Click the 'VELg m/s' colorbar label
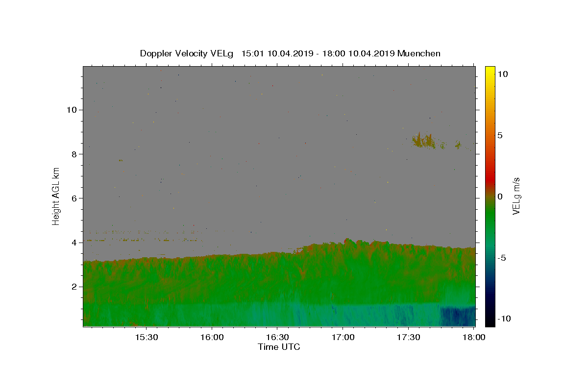Image resolution: width=588 pixels, height=392 pixels. pyautogui.click(x=516, y=197)
